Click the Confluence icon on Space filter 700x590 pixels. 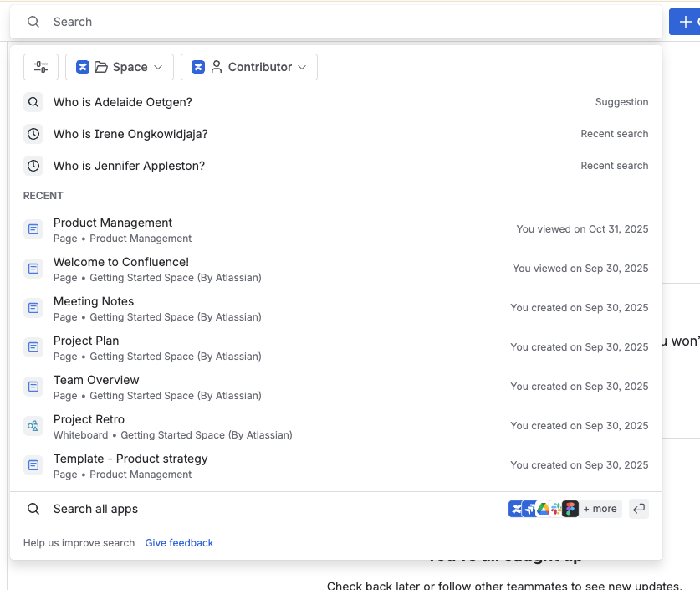83,67
